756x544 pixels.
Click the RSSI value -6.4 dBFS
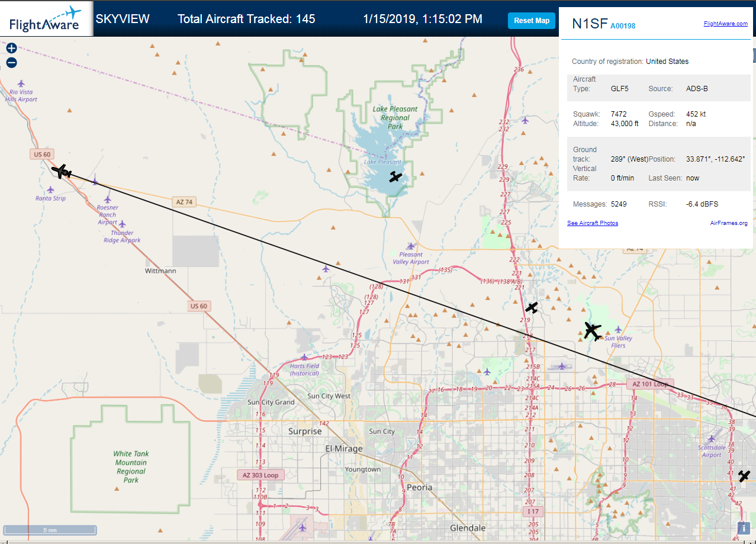pyautogui.click(x=702, y=204)
